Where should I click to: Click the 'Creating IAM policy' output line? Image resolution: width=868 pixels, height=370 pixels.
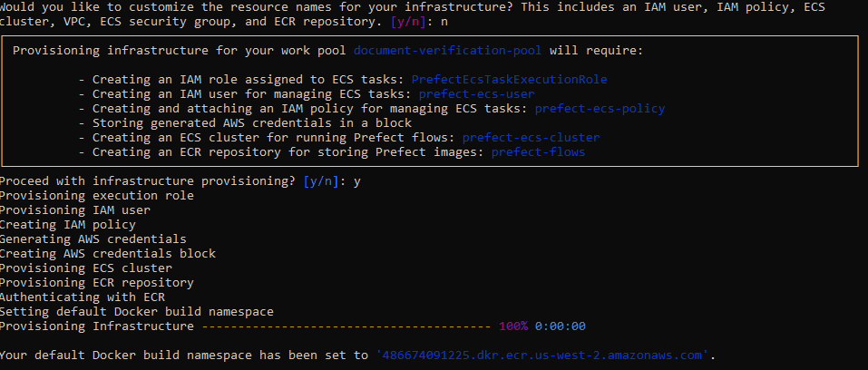click(68, 224)
